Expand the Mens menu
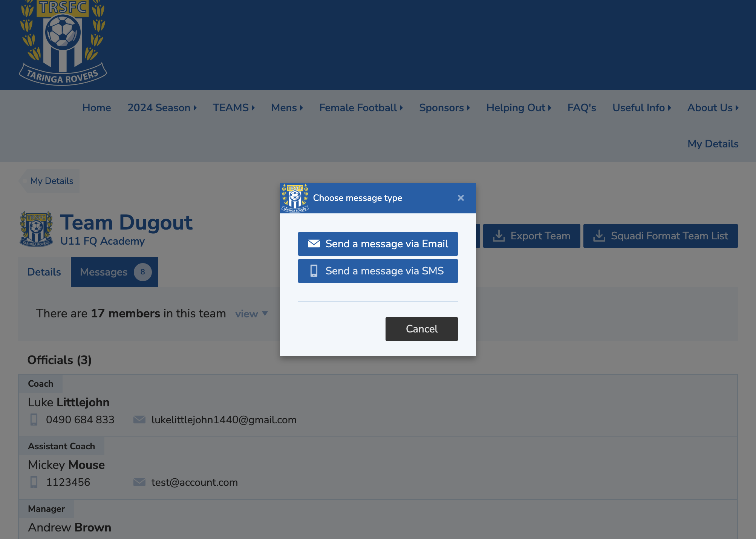Image resolution: width=756 pixels, height=539 pixels. 287,108
